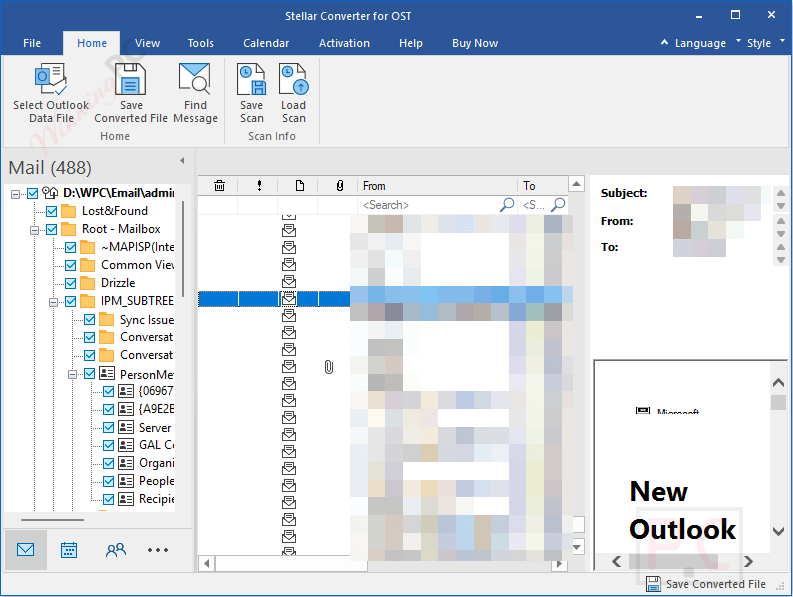Click Save Converted File ribbon button
The height and width of the screenshot is (597, 793).
(130, 94)
